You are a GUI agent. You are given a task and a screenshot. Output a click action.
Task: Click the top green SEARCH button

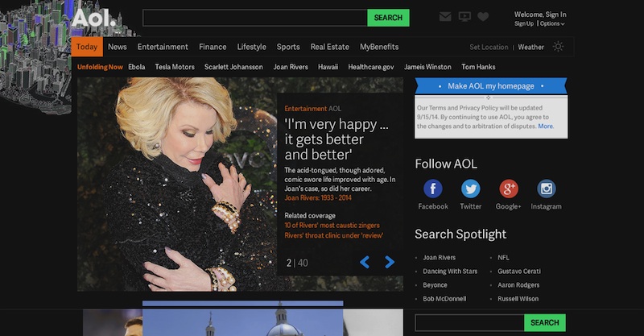[x=388, y=18]
